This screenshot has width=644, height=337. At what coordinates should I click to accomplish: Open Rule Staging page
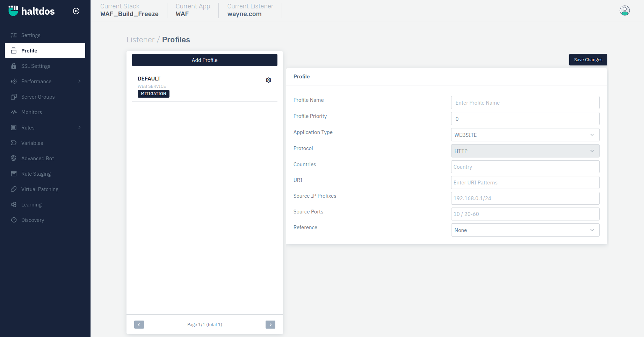45,174
